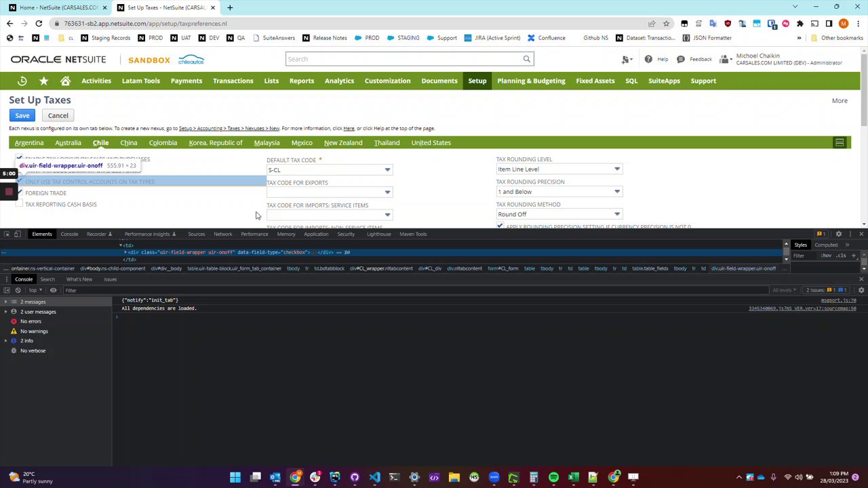The width and height of the screenshot is (868, 488).
Task: Click the console live expression eye icon
Action: coord(53,290)
